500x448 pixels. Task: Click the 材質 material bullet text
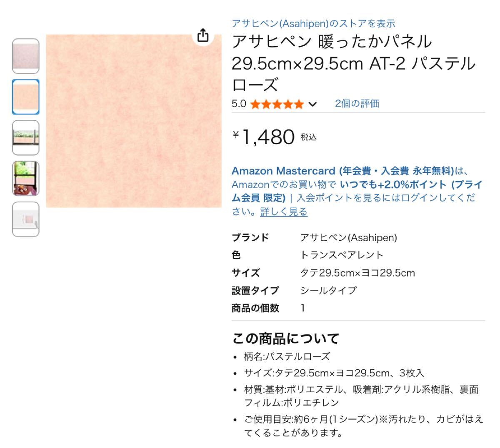click(361, 396)
